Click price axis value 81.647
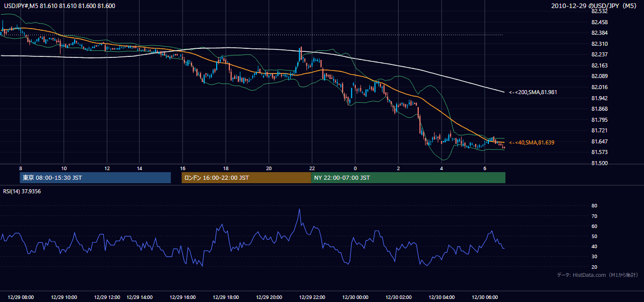Screen dimensions: 644x302 (600, 141)
